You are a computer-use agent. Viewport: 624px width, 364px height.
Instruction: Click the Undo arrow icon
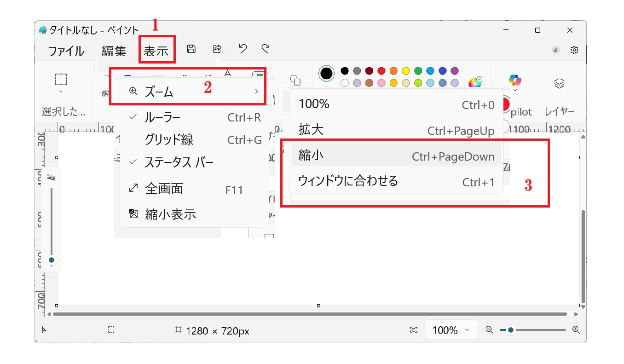243,49
